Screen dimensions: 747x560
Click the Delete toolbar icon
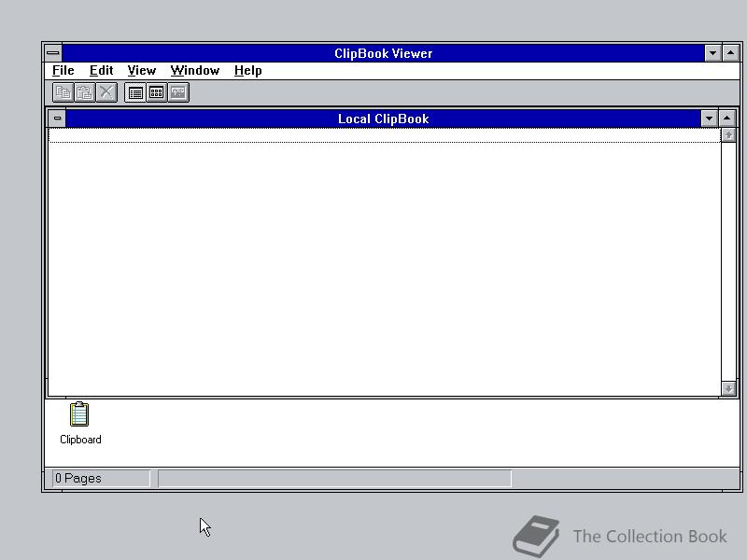106,92
